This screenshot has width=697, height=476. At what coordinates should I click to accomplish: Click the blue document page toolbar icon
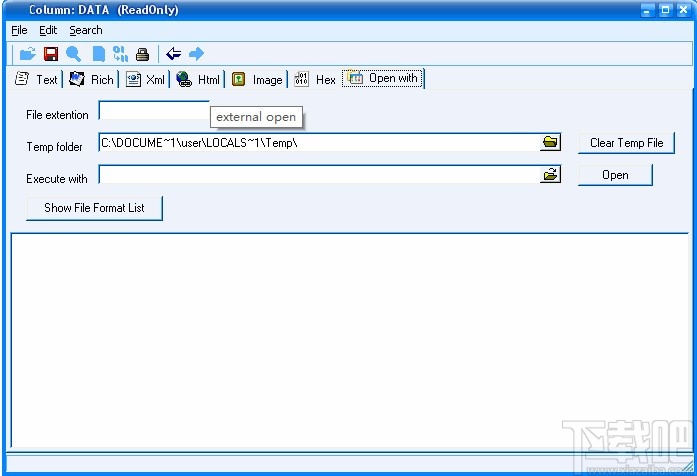98,54
